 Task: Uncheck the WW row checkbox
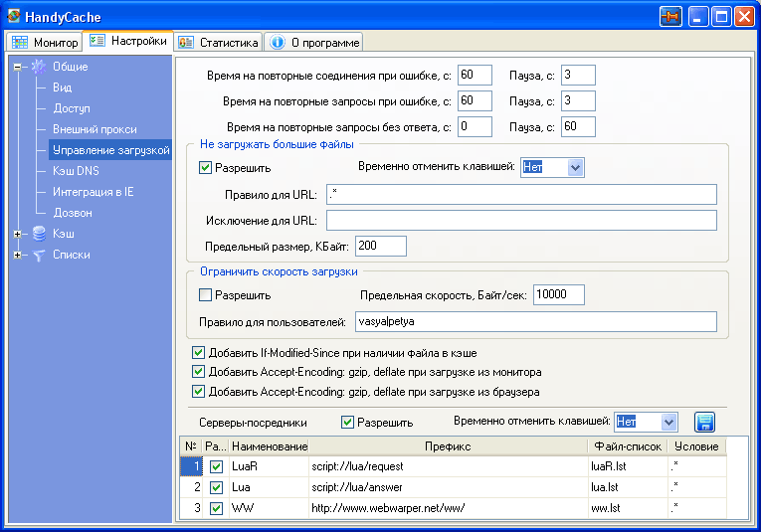[216, 508]
